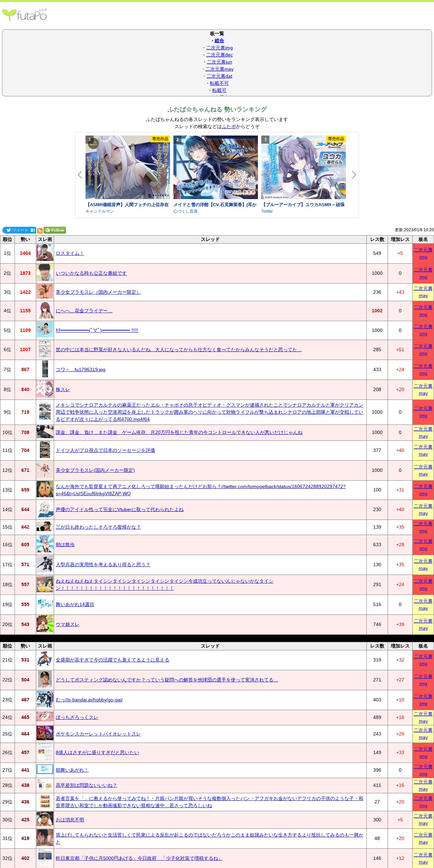Open the 8億人はさすがに盛りすぎ thread
Viewport: 434px width, 868px height.
(97, 752)
